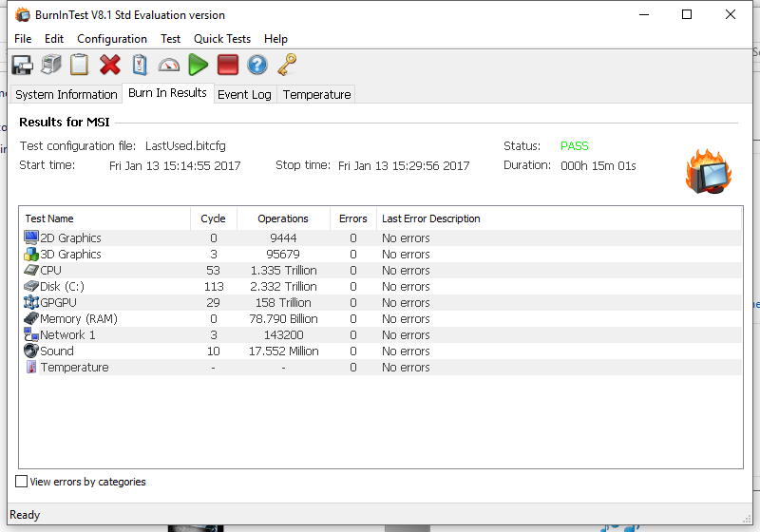The height and width of the screenshot is (532, 760).
Task: Switch to the Event Log tab
Action: click(244, 94)
